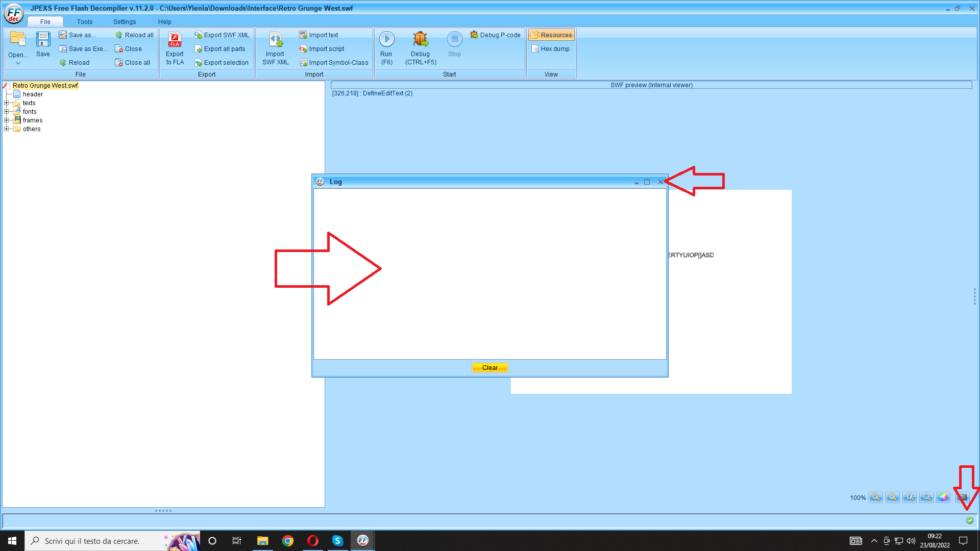980x551 pixels.
Task: Open the Settings ribbon tab
Action: [x=125, y=22]
